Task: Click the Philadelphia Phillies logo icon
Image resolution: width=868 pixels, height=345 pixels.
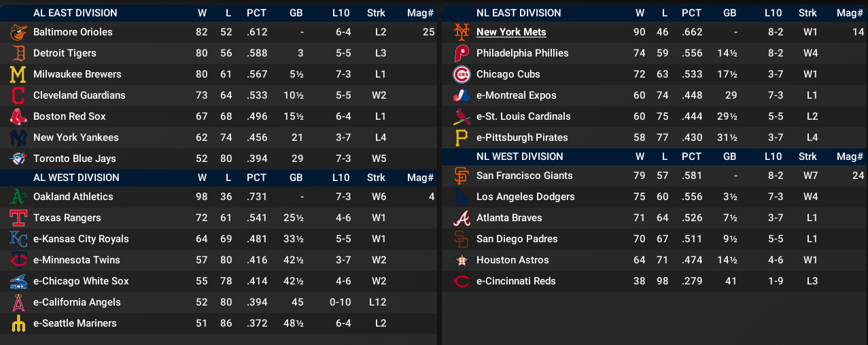Action: [462, 53]
